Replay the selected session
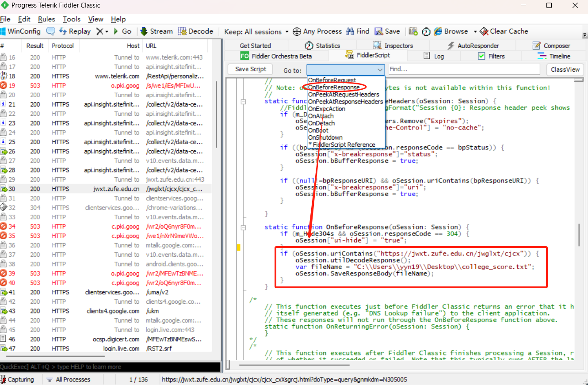Image resolution: width=588 pixels, height=385 pixels. (x=75, y=31)
